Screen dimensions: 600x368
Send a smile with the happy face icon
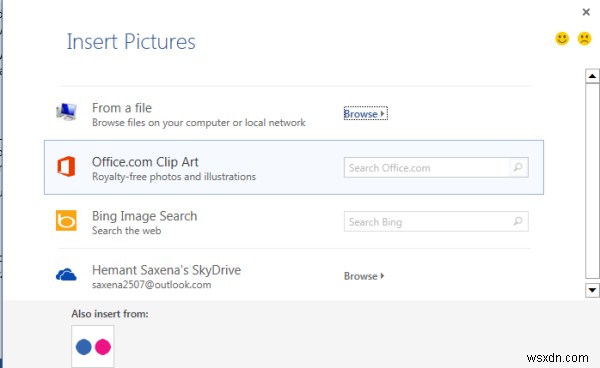pyautogui.click(x=562, y=38)
